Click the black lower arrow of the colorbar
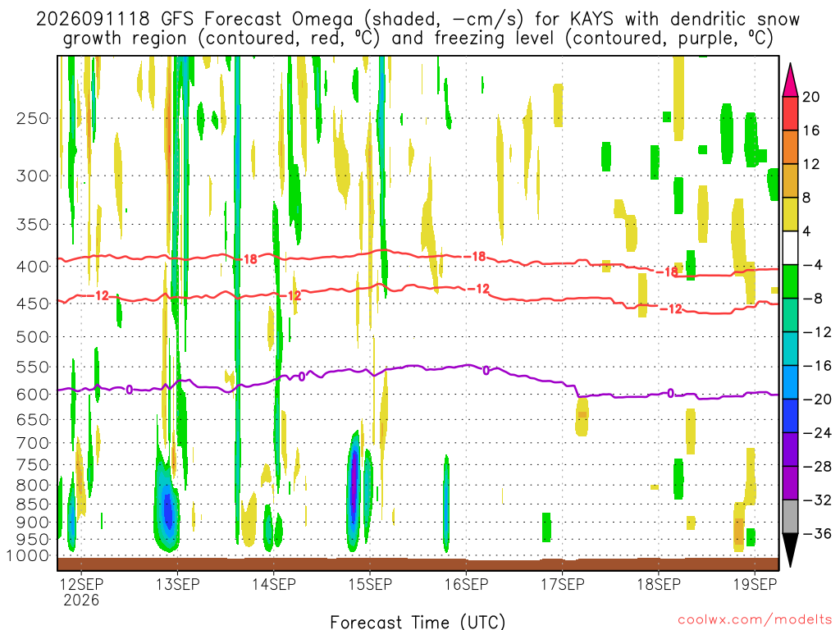Image resolution: width=840 pixels, height=630 pixels. tap(790, 550)
